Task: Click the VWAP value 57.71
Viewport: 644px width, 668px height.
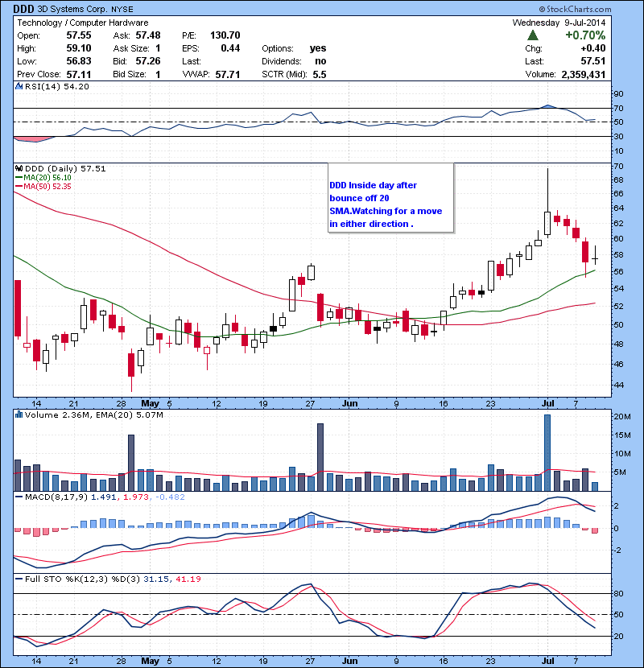Action: pyautogui.click(x=228, y=75)
